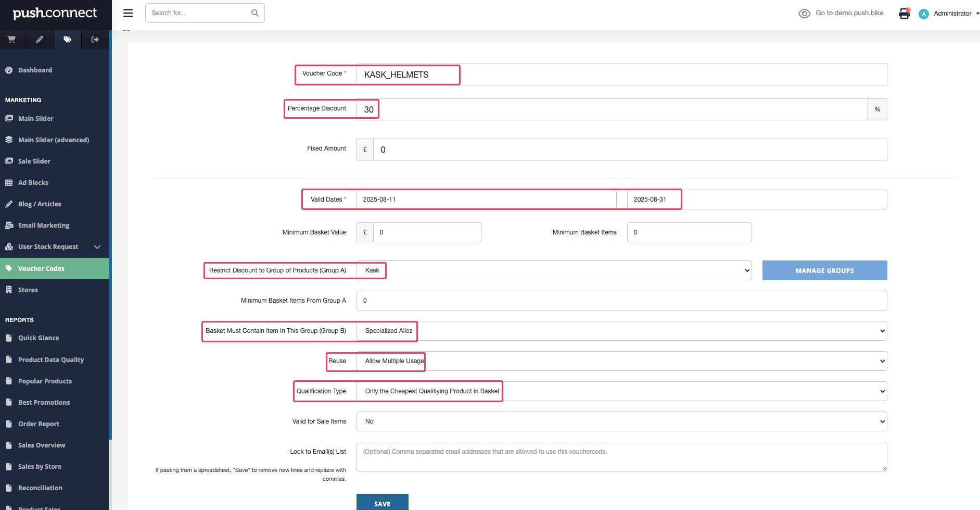Open the Reuse dropdown
The image size is (980, 510).
(x=621, y=361)
